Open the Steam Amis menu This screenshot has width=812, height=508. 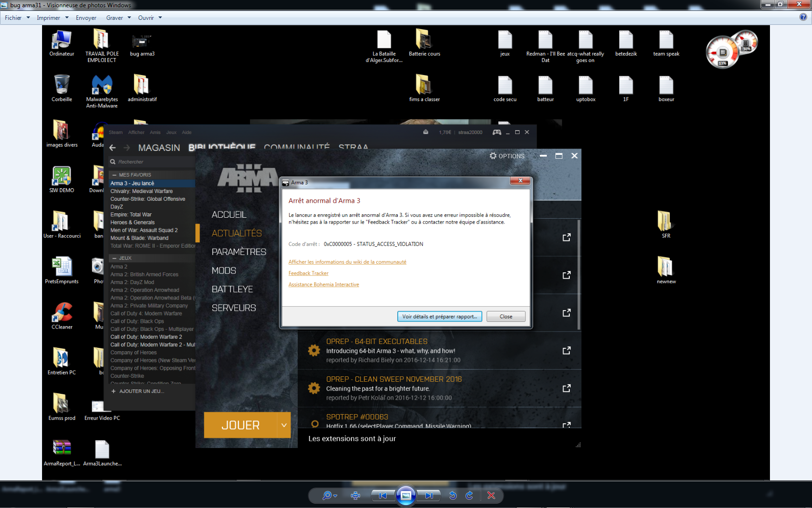pos(155,133)
